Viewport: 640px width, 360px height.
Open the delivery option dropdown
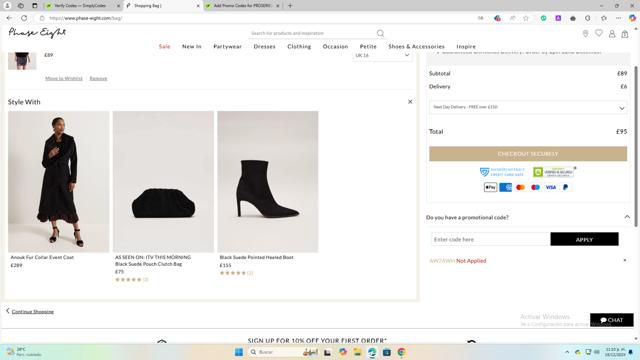(528, 107)
